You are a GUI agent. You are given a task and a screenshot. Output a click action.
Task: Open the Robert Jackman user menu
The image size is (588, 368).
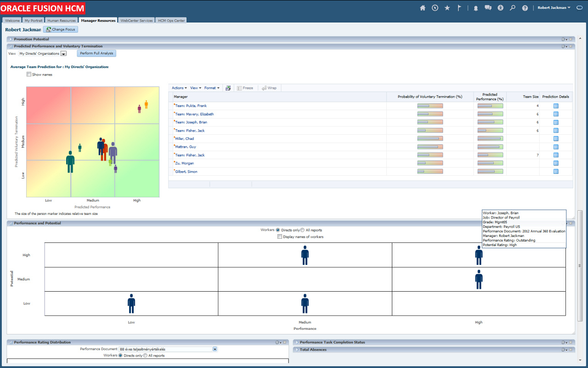pos(554,8)
